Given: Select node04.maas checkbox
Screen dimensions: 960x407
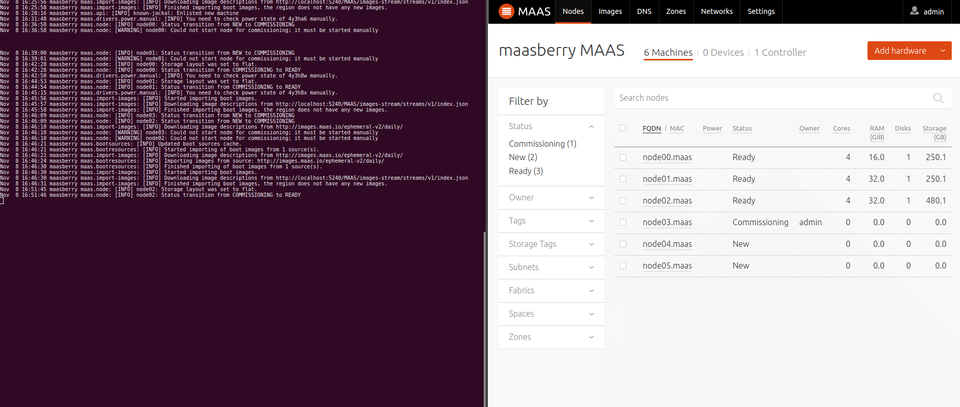Looking at the screenshot, I should [623, 244].
